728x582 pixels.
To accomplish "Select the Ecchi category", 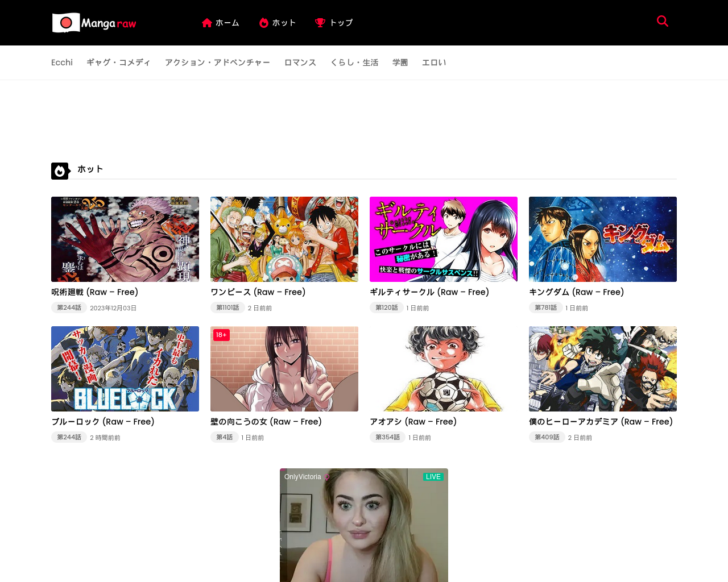I will (x=62, y=63).
